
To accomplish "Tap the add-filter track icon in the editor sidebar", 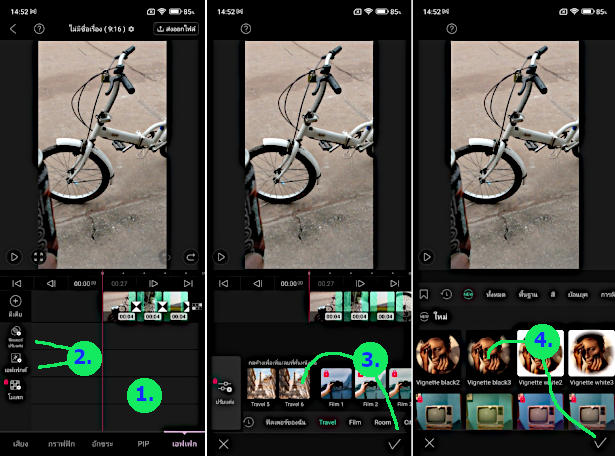I will point(16,331).
